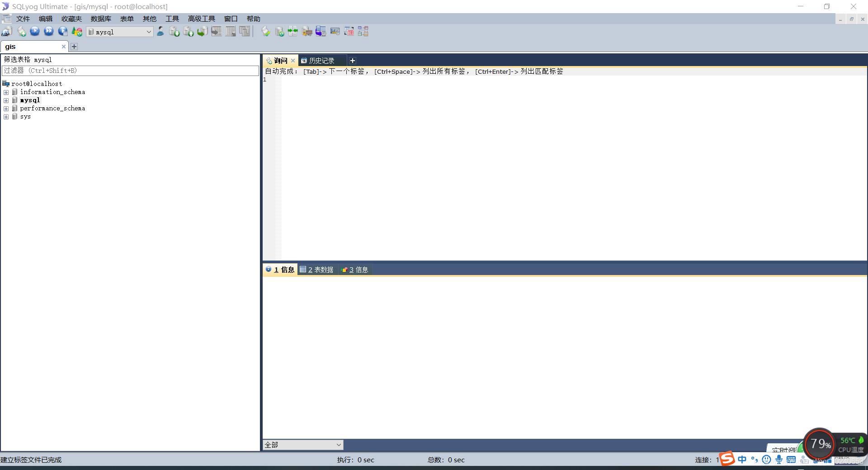The width and height of the screenshot is (868, 470).
Task: Click the 过滤器 filter input field
Action: (131, 71)
